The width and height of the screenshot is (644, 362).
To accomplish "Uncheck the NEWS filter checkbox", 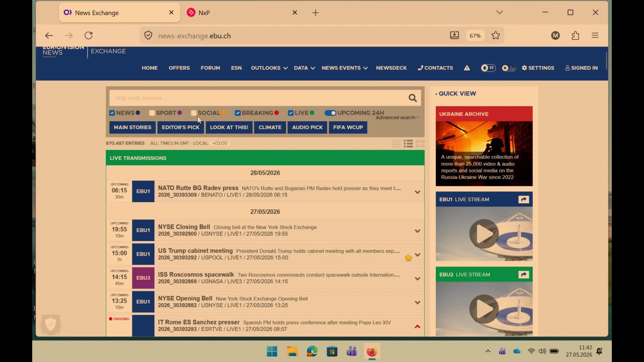I will 112,113.
